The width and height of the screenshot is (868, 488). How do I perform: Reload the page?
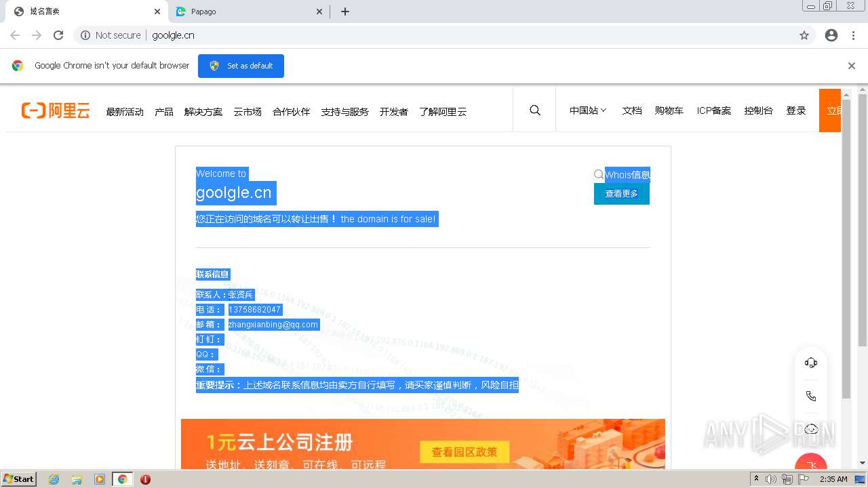click(x=58, y=35)
